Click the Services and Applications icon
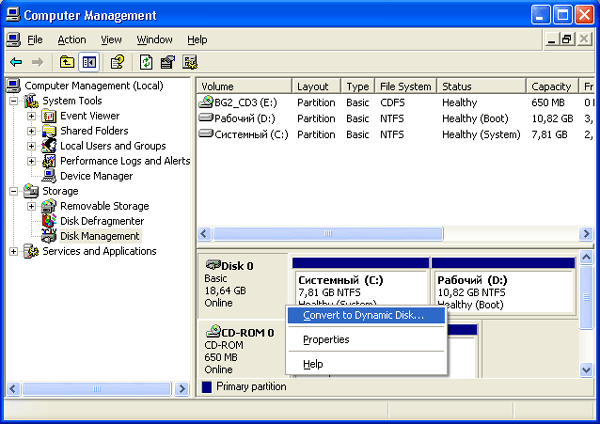 coord(31,251)
